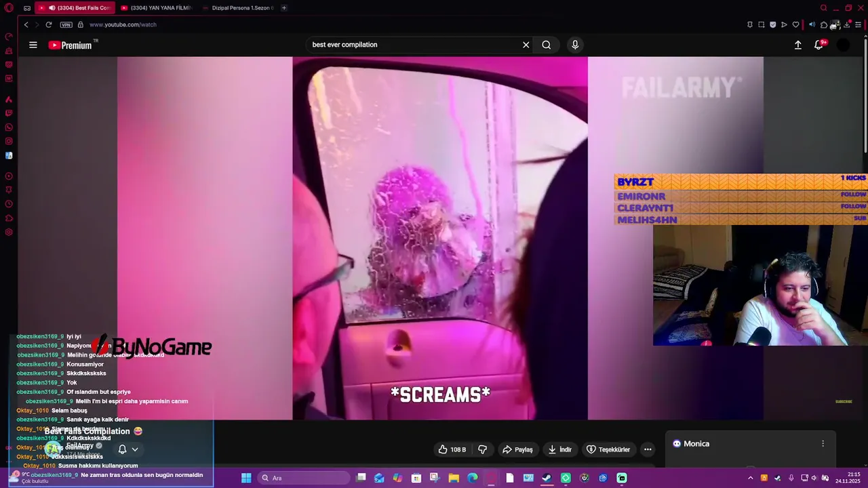The image size is (868, 488).
Task: Start voice search with the microphone
Action: coord(575,45)
